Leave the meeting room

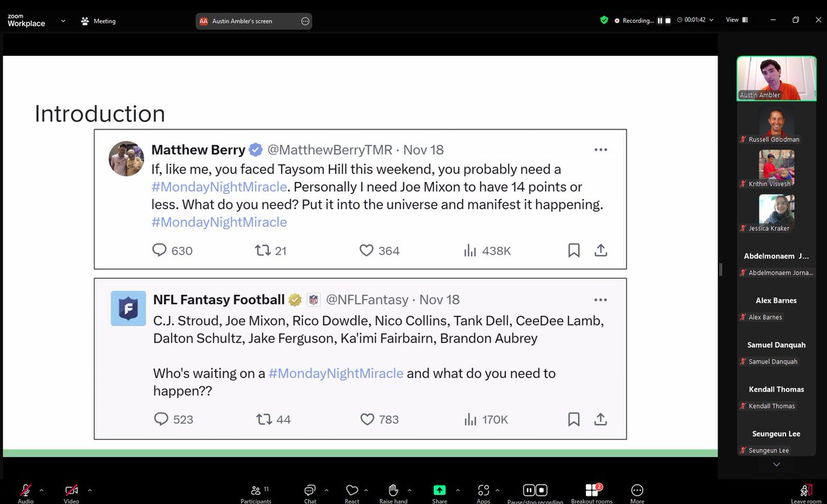pyautogui.click(x=805, y=493)
